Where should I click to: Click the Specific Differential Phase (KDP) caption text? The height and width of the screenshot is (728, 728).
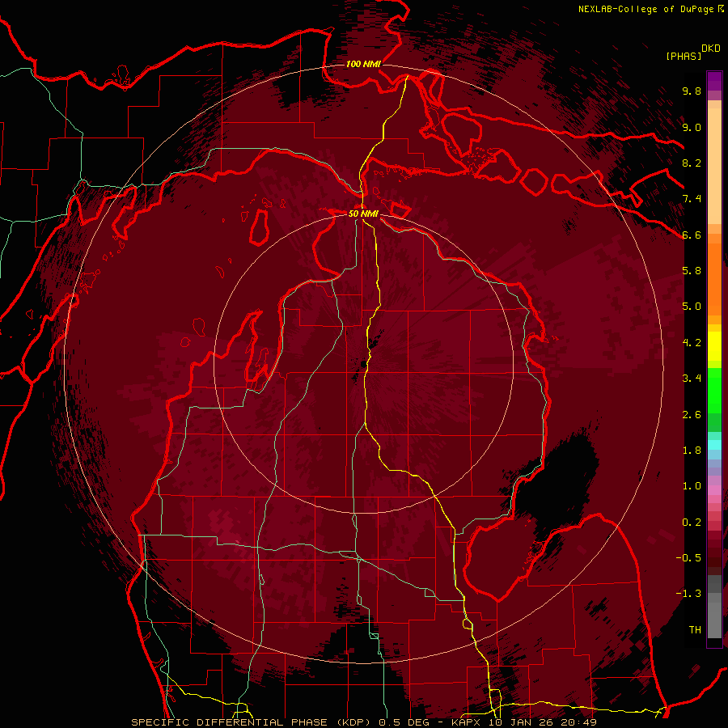pyautogui.click(x=252, y=722)
